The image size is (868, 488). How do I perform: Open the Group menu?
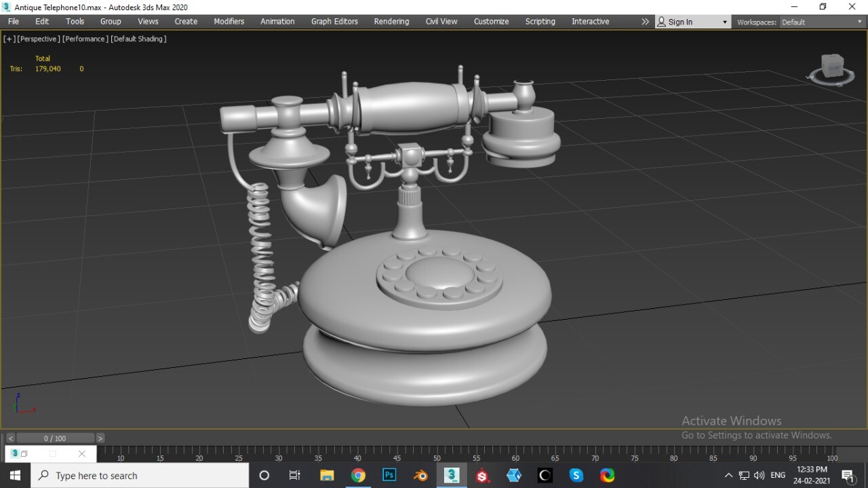(111, 22)
